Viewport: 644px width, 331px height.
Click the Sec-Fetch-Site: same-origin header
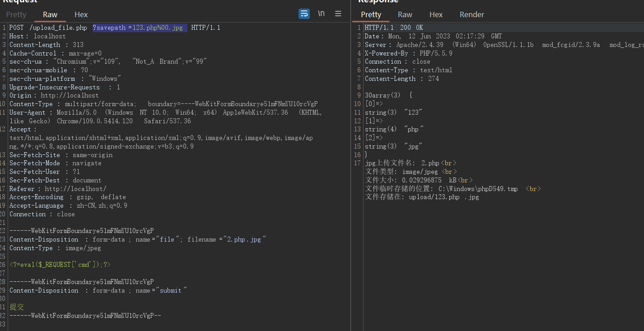pyautogui.click(x=61, y=155)
